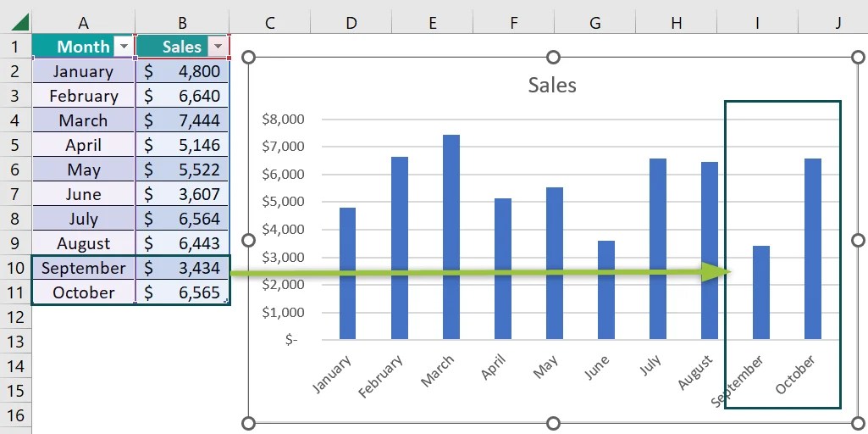868x434 pixels.
Task: Click the $4,000 axis label
Action: (x=284, y=230)
